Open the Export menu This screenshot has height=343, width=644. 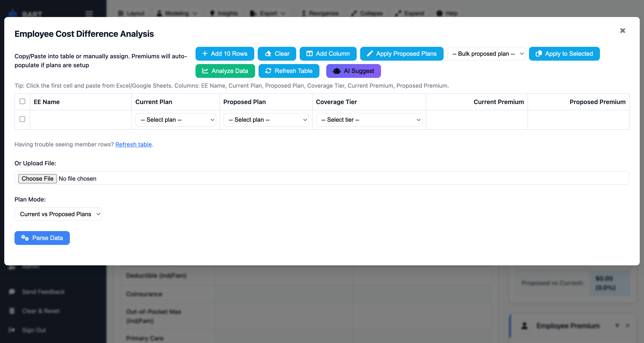pos(268,13)
